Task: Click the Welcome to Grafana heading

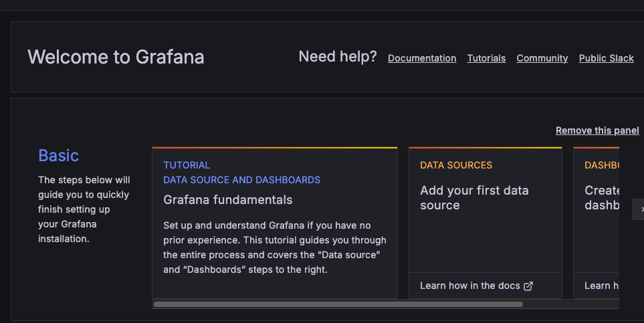Action: pyautogui.click(x=116, y=57)
